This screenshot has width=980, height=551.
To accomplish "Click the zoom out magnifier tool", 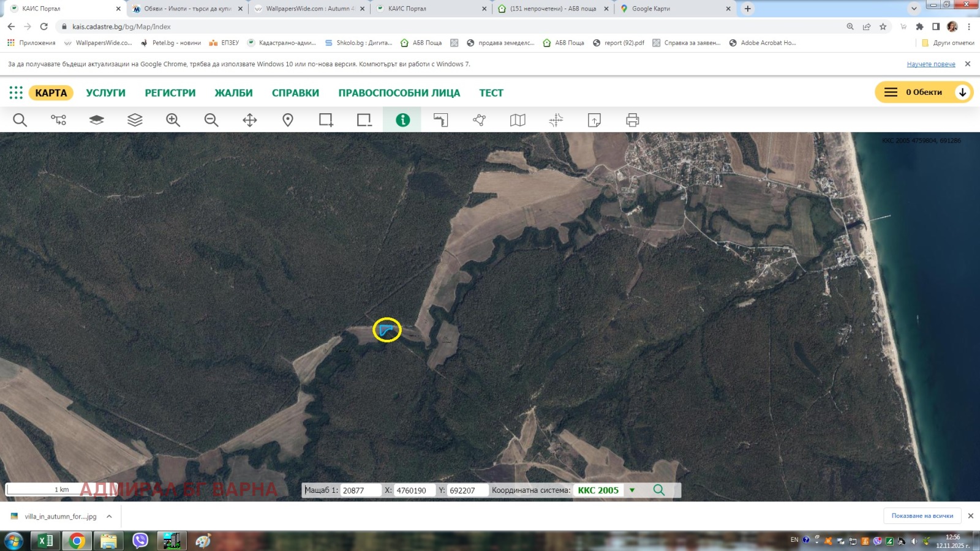I will (211, 120).
